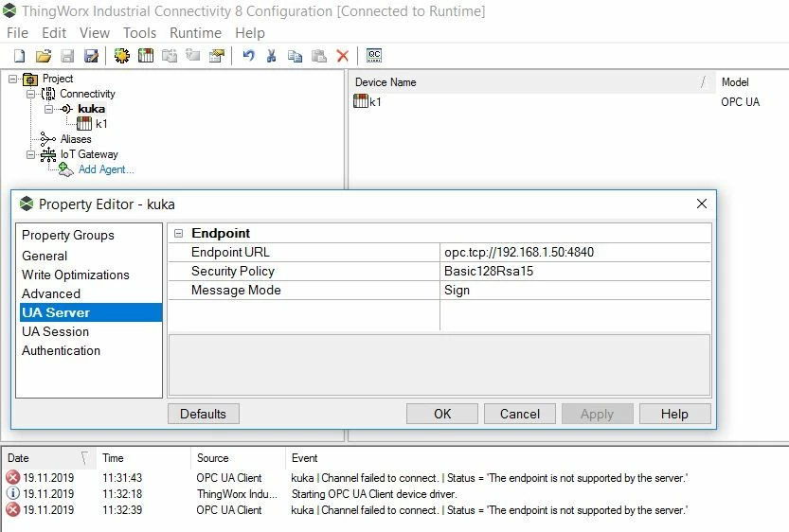Screen dimensions: 789x532
Task: Cancel the Property Editor dialog
Action: [x=520, y=414]
